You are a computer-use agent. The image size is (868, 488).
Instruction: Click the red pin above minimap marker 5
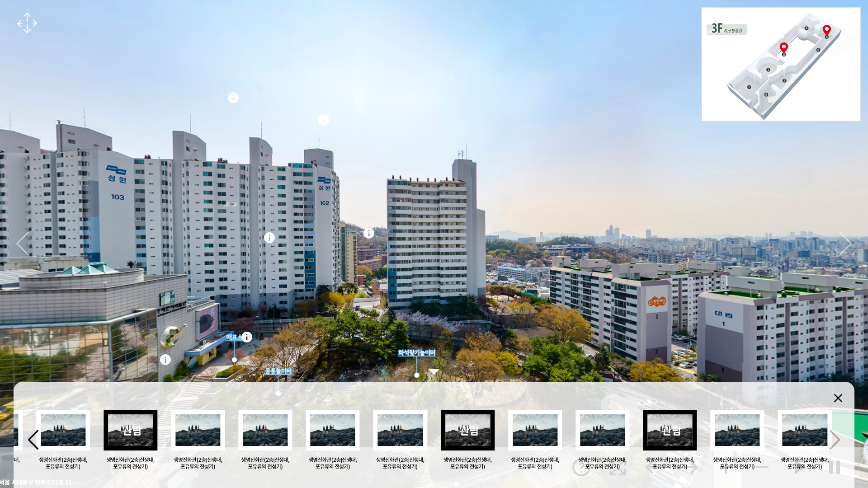coord(827,30)
